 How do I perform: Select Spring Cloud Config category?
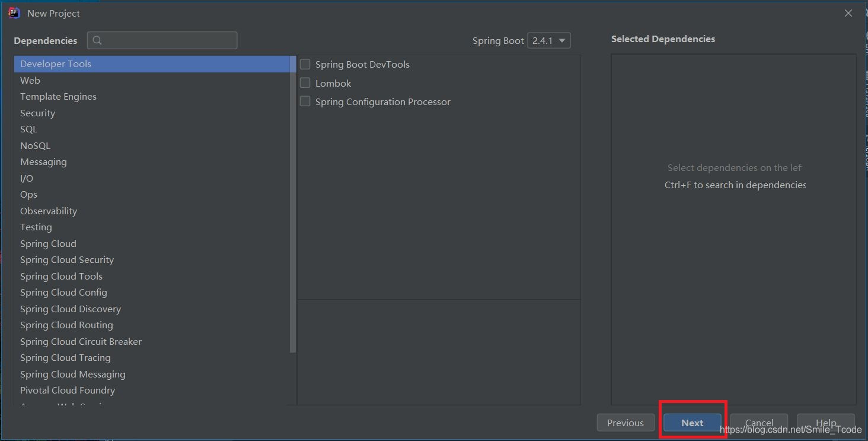[152, 293]
